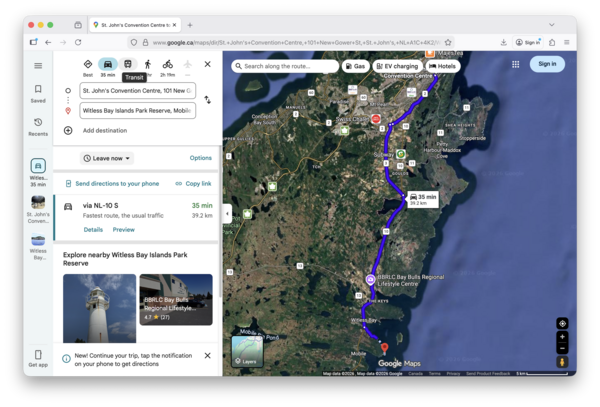Close the St. John's Convention Centre tab
This screenshot has width=600, height=407.
(x=174, y=25)
